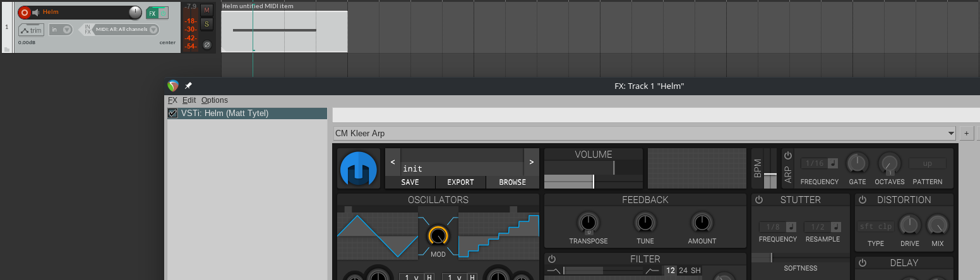Solo the Helm track
This screenshot has height=280, width=980.
pos(206,25)
